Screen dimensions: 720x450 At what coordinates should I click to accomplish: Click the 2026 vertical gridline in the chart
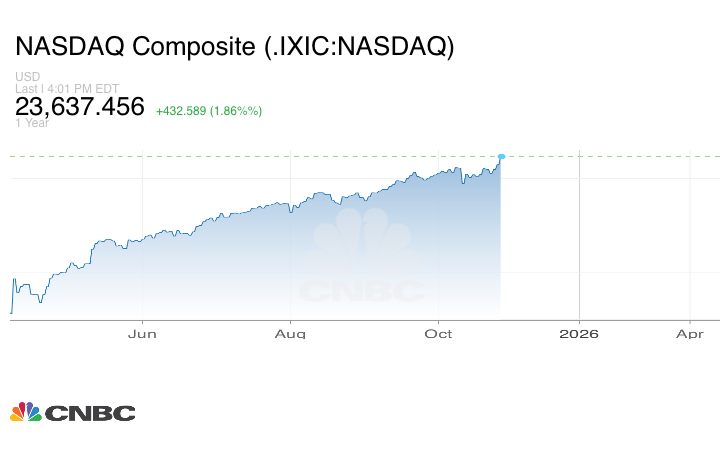[x=579, y=240]
